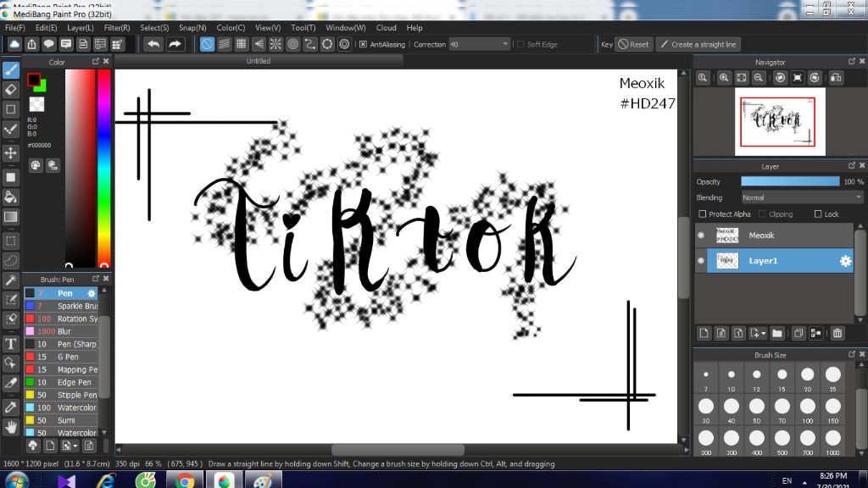868x488 pixels.
Task: Select the Gradient tool
Action: (x=10, y=217)
